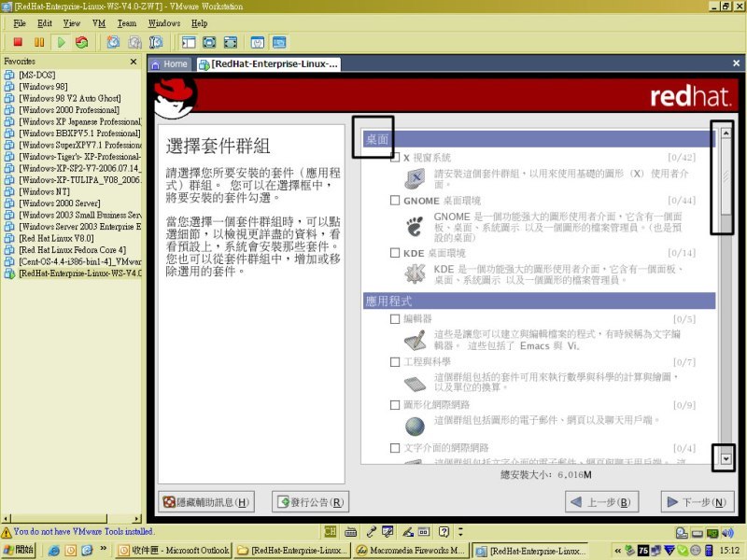
Task: Open the File menu
Action: [20, 23]
